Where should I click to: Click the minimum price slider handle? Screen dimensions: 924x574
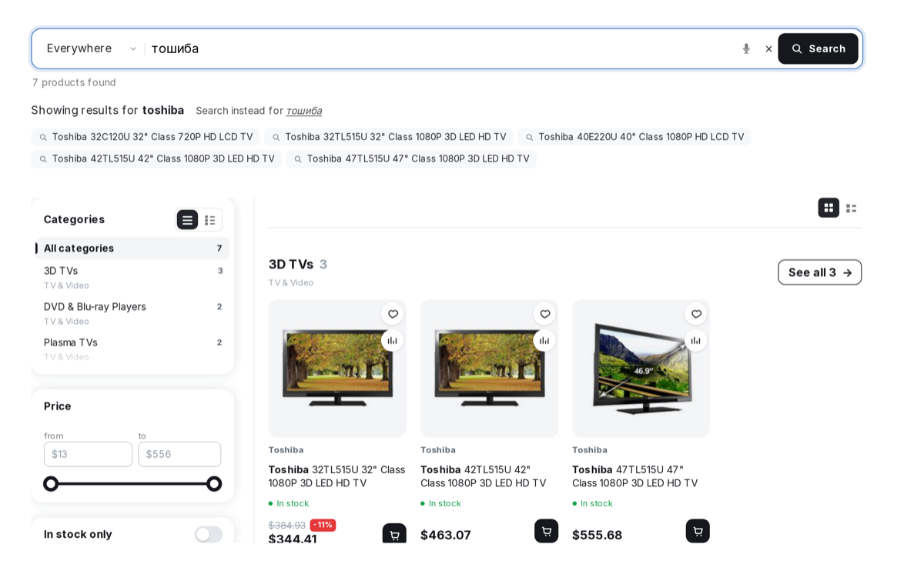pyautogui.click(x=51, y=484)
